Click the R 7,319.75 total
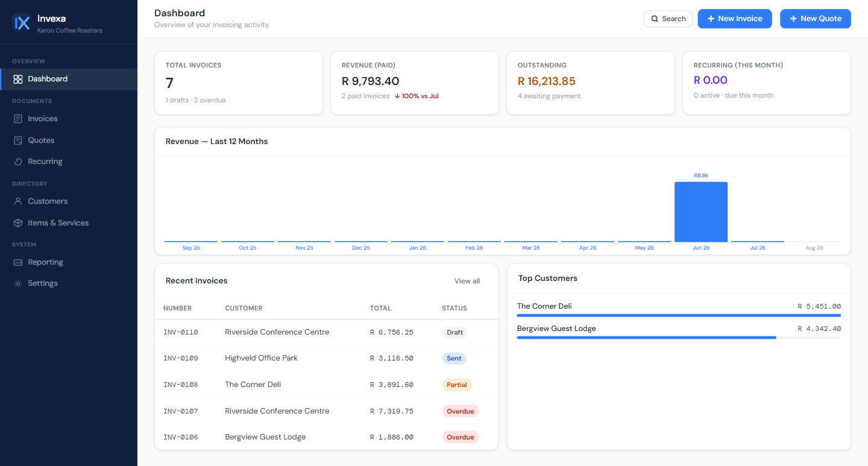868x466 pixels. click(x=392, y=411)
